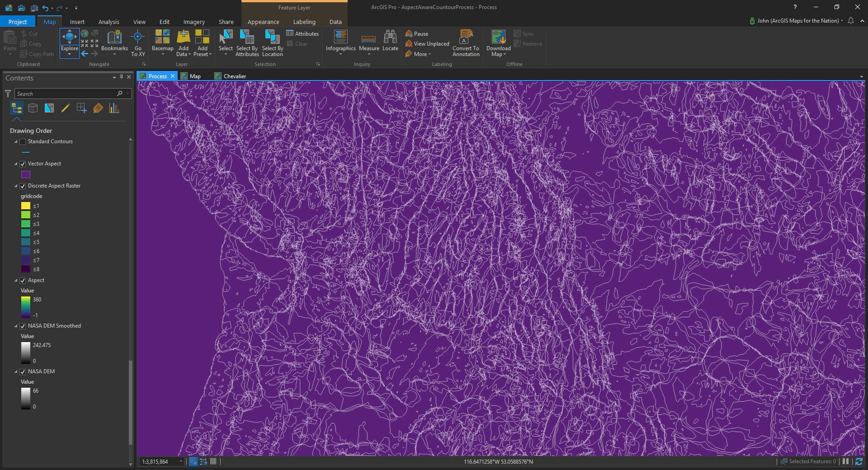Viewport: 868px width, 470px height.
Task: Collapse the Discrete Aspect Raster legend
Action: (16, 186)
